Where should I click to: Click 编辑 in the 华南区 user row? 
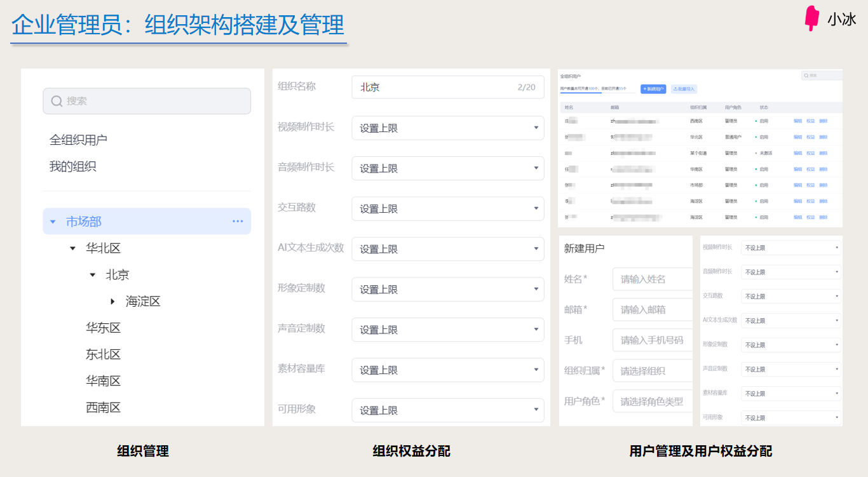pyautogui.click(x=797, y=169)
